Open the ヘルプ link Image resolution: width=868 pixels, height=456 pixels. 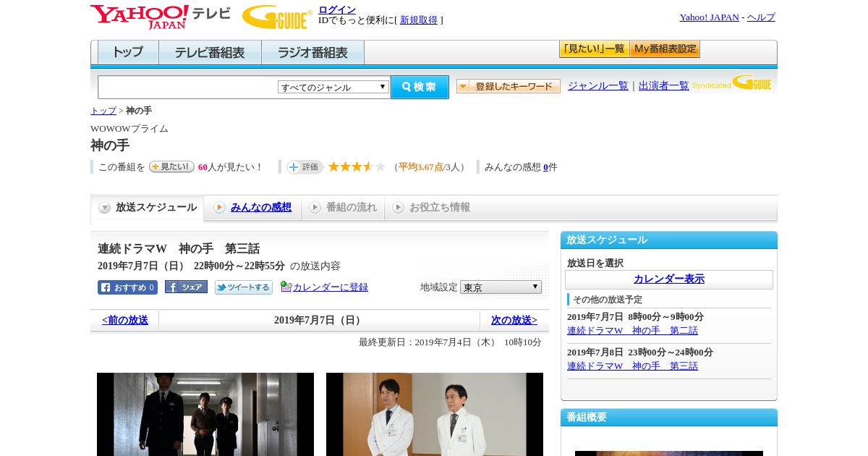[761, 17]
